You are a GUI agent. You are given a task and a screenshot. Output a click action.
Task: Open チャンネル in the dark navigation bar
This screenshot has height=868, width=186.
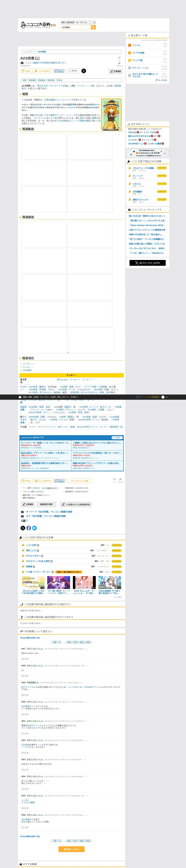[x=45, y=397]
